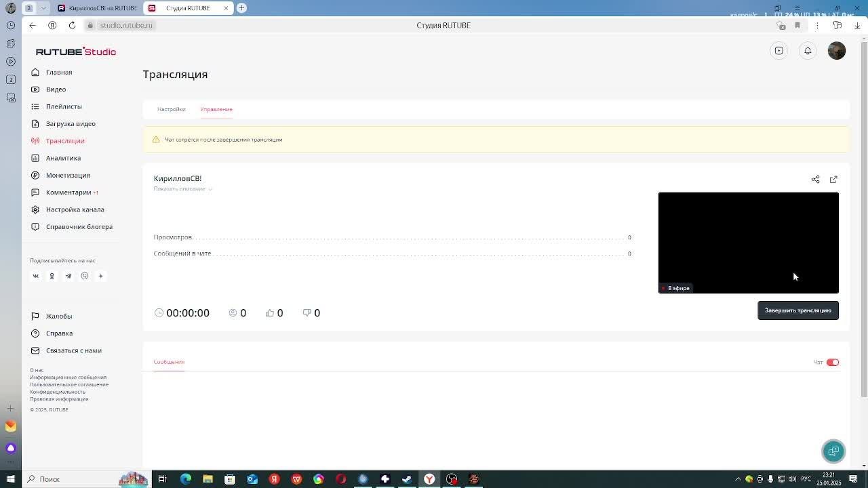Go back in the browser
The image size is (868, 488).
(33, 25)
